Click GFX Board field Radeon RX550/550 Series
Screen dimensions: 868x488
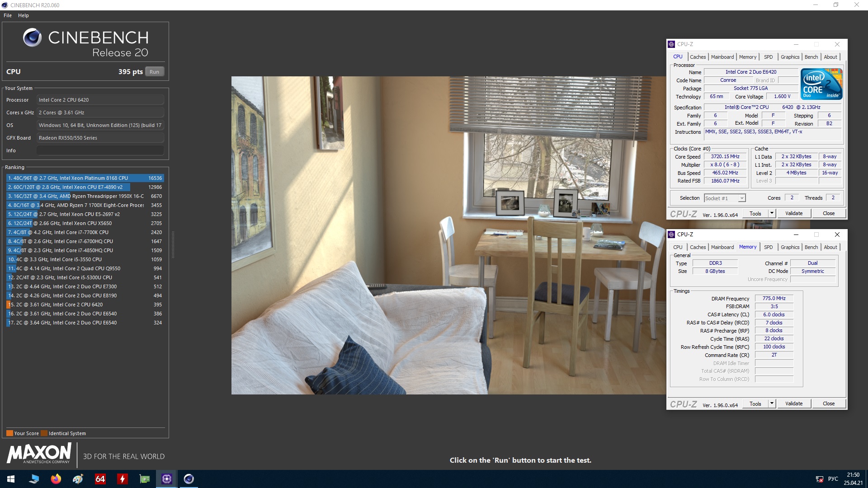(100, 138)
